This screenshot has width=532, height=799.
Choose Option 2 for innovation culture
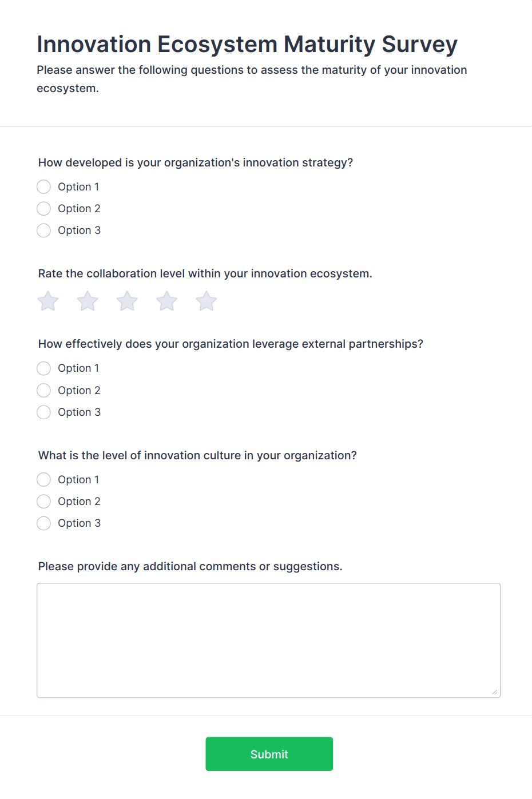44,502
